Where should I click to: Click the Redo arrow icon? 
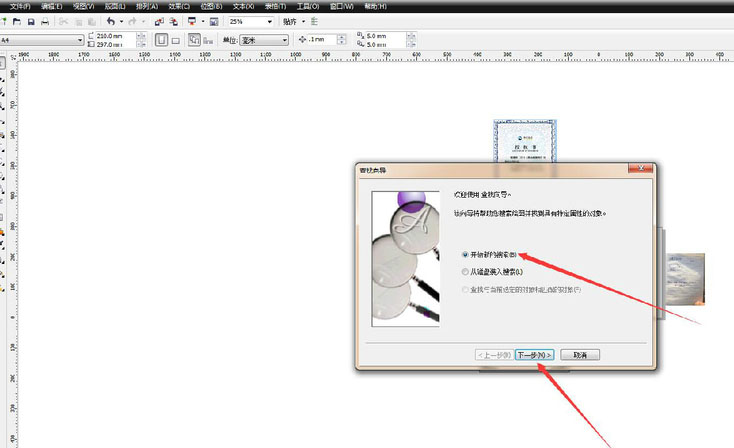[x=132, y=22]
